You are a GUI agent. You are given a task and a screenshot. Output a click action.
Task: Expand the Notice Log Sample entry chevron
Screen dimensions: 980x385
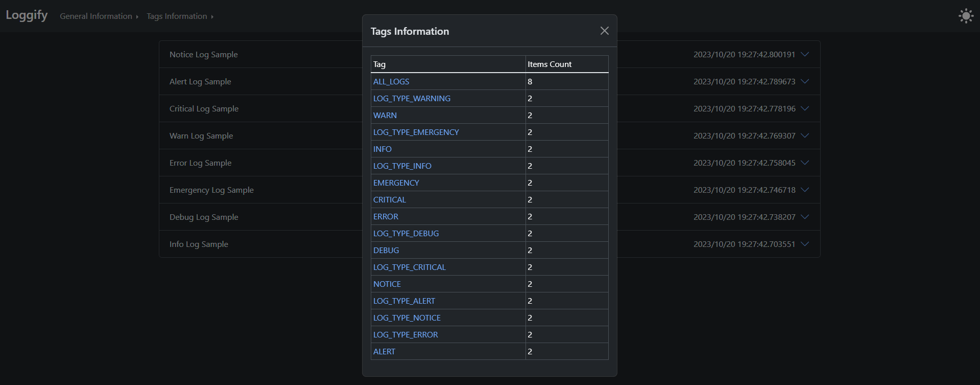[x=805, y=54]
